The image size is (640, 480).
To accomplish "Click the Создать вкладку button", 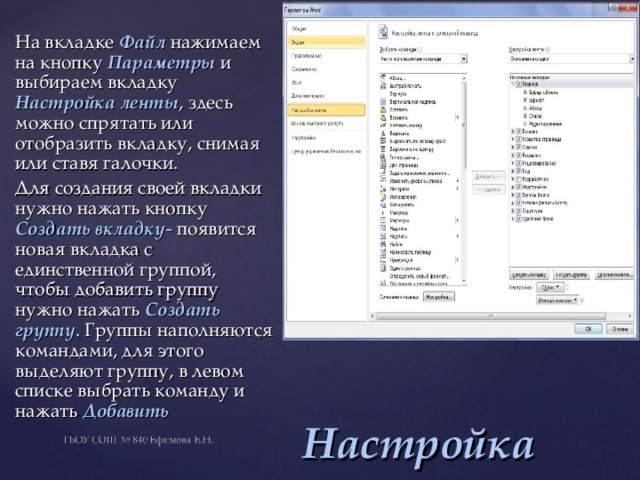I will pos(529,275).
